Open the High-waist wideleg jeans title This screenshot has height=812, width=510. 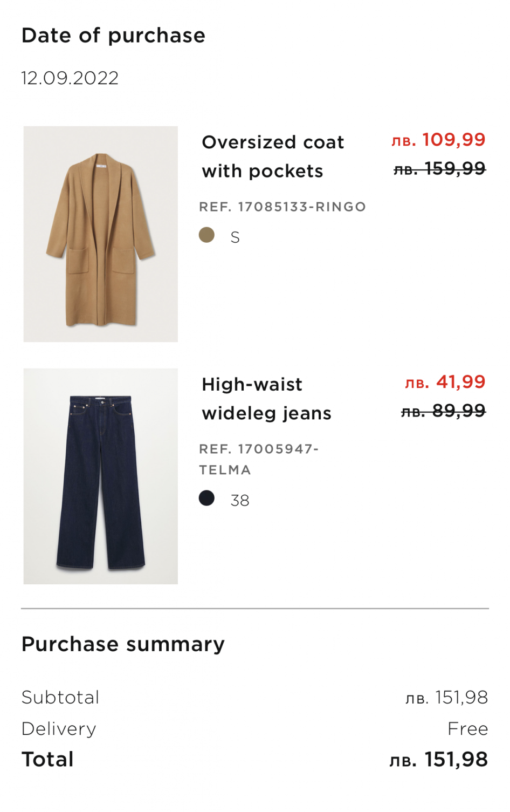pos(266,399)
